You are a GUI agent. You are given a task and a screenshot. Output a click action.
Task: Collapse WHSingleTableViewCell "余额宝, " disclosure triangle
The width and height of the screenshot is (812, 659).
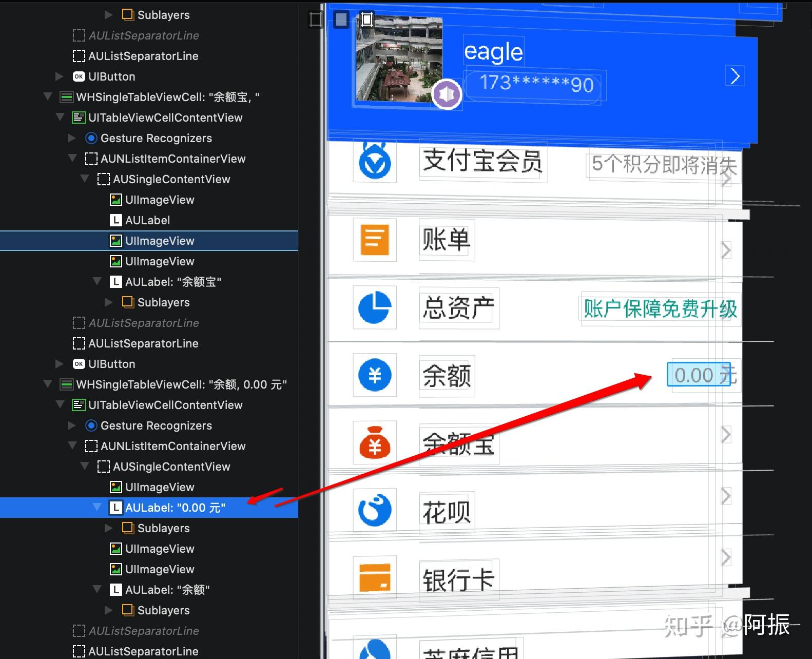pyautogui.click(x=48, y=96)
